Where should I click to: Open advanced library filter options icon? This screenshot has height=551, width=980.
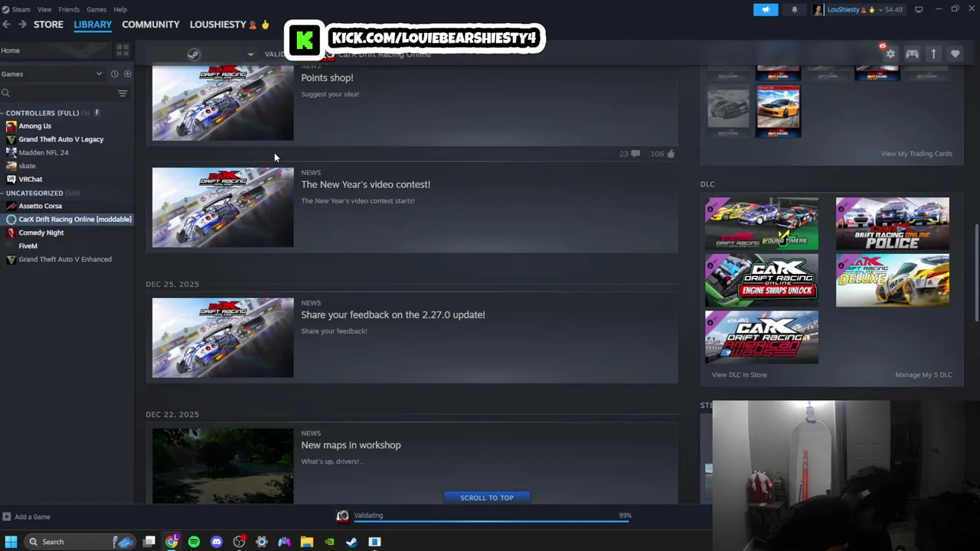tap(122, 93)
